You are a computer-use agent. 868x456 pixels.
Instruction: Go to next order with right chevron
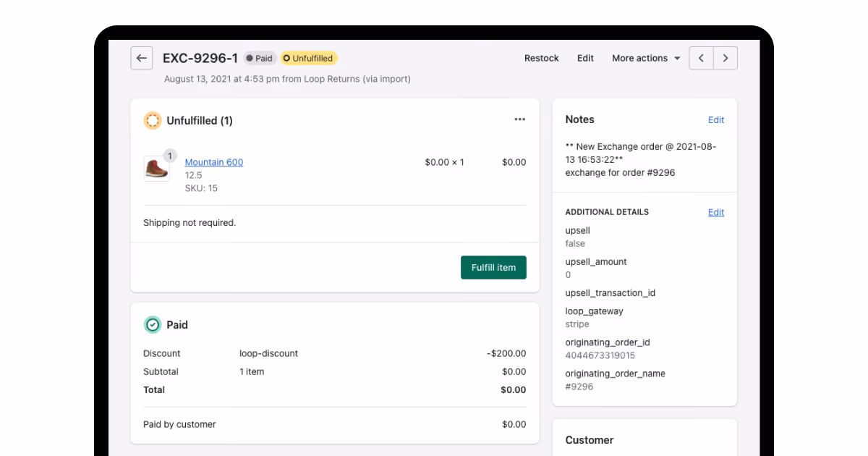click(x=726, y=58)
